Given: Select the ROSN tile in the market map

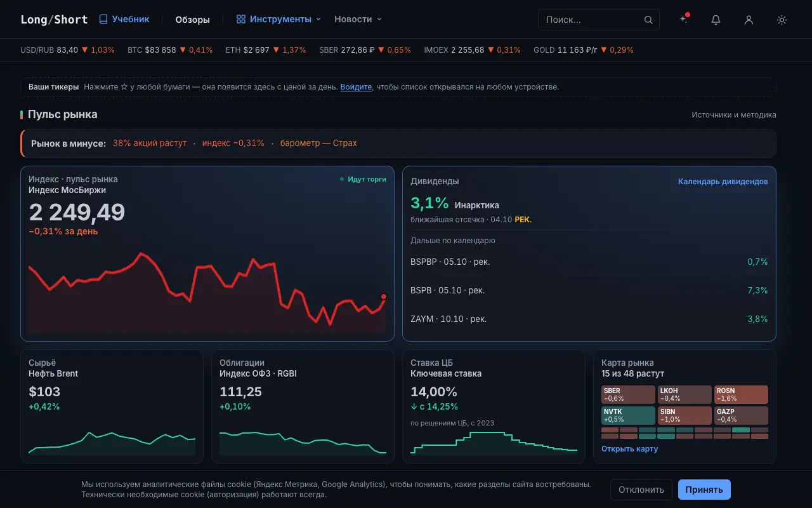Looking at the screenshot, I should [x=741, y=395].
